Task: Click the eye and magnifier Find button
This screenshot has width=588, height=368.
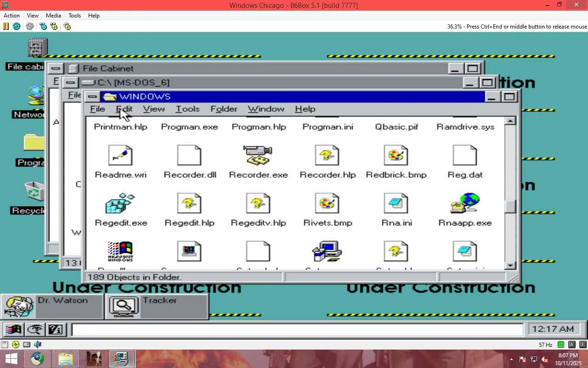Action: [34, 329]
